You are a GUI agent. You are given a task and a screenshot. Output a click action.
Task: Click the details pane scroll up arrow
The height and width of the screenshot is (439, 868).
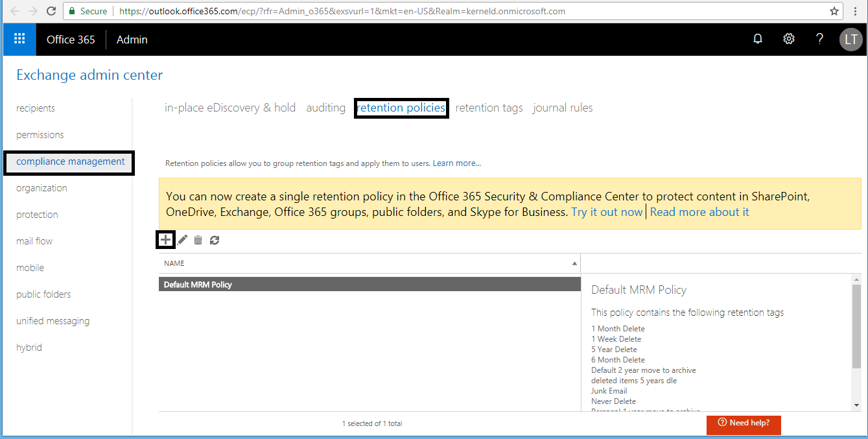tap(856, 279)
